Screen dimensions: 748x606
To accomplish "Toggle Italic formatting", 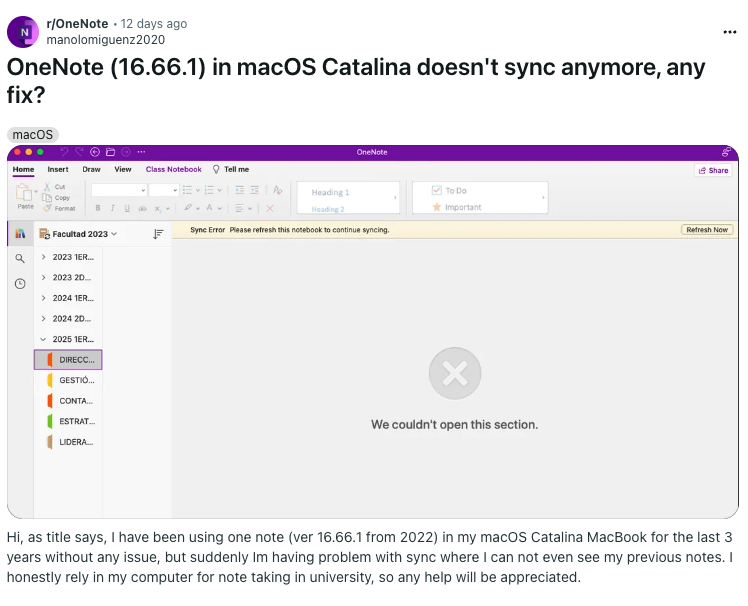I will click(x=113, y=208).
